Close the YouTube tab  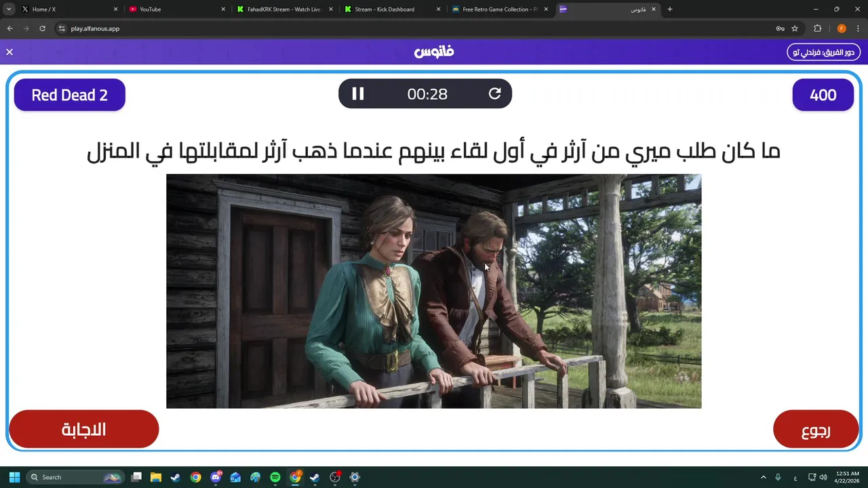click(223, 9)
